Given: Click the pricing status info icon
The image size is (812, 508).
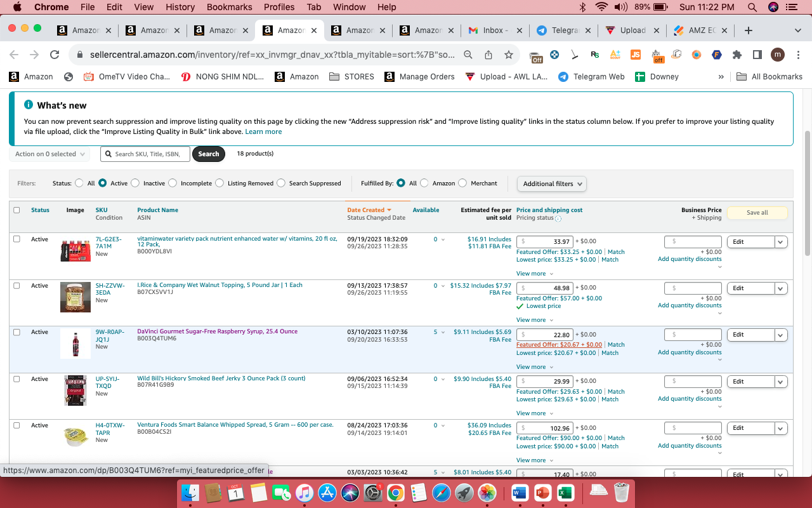Looking at the screenshot, I should (558, 218).
